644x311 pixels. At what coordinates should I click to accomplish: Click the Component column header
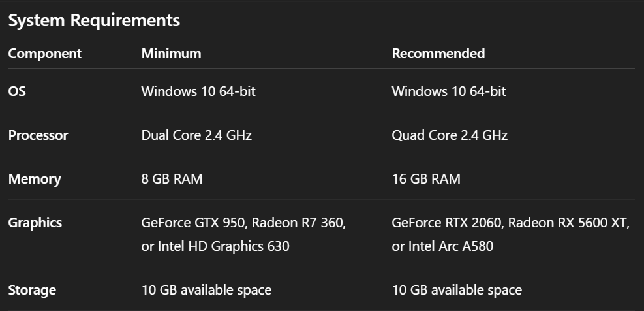point(45,54)
